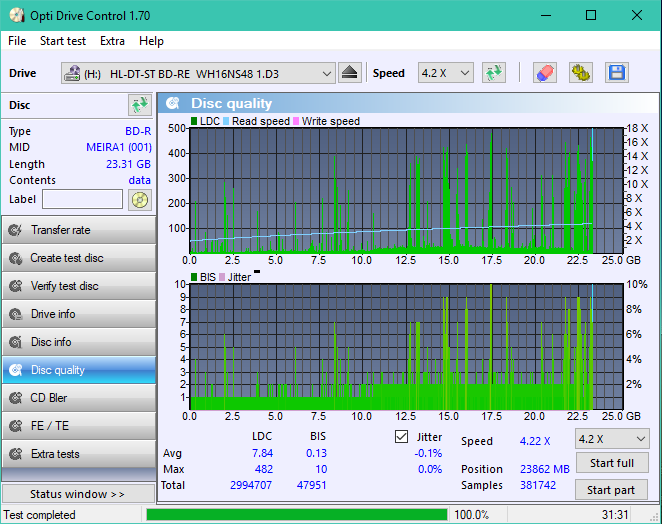Screen dimensions: 662x524
Task: Open the test speed 4.2 X dropdown above Start full
Action: [612, 439]
